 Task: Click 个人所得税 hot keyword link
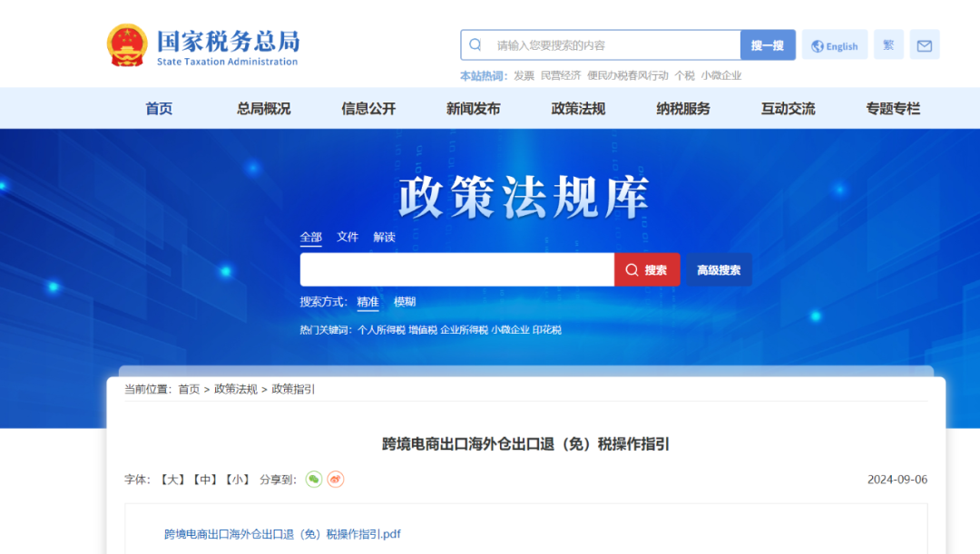(381, 330)
